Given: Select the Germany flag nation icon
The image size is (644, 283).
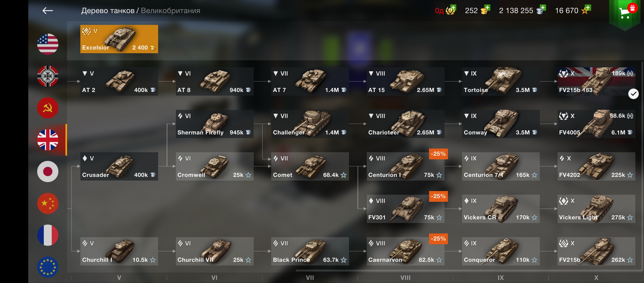Looking at the screenshot, I should 48,76.
